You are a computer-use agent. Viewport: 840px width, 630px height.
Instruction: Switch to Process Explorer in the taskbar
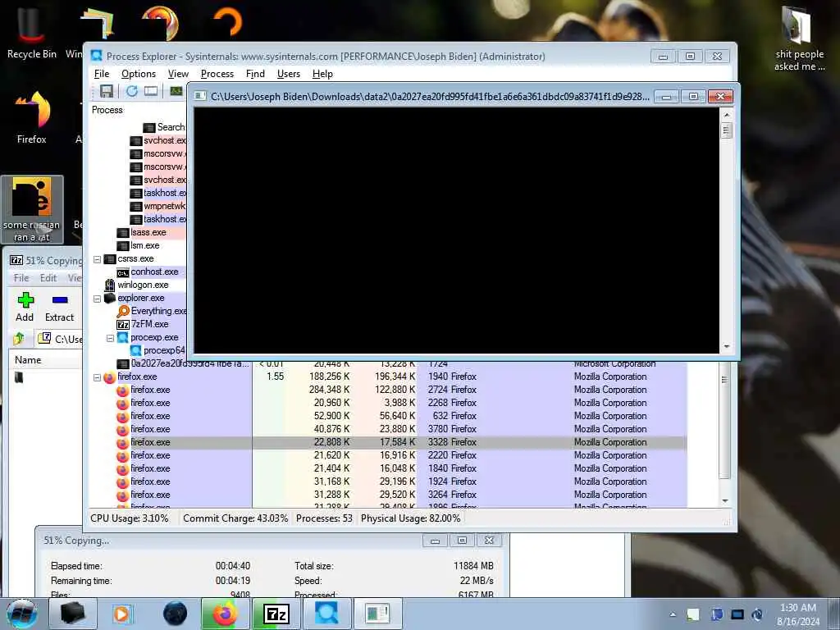click(x=326, y=614)
